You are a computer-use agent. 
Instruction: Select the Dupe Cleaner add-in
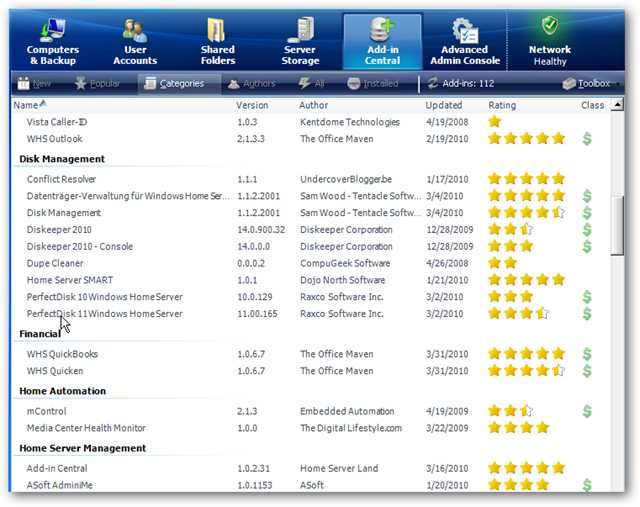[x=55, y=263]
